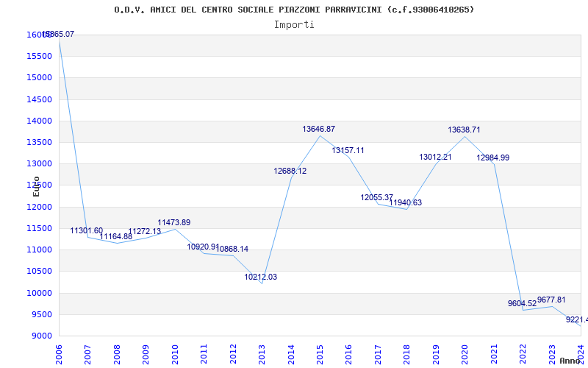This screenshot has height=368, width=588.
Task: Select data label 13157.11
Action: click(x=348, y=150)
